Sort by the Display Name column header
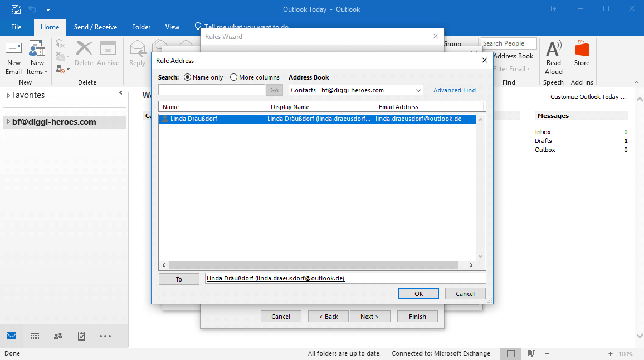644x360 pixels. point(321,107)
